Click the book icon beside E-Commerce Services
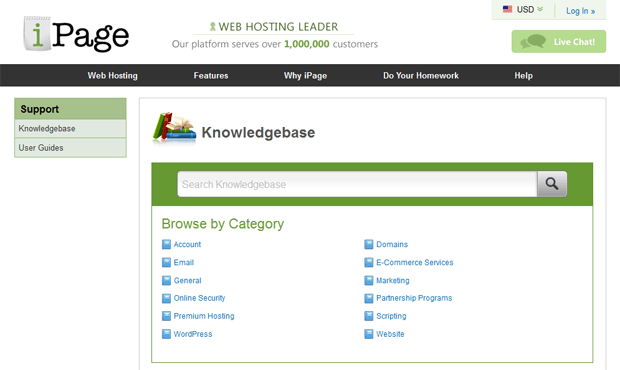Image resolution: width=620 pixels, height=370 pixels. [x=369, y=262]
